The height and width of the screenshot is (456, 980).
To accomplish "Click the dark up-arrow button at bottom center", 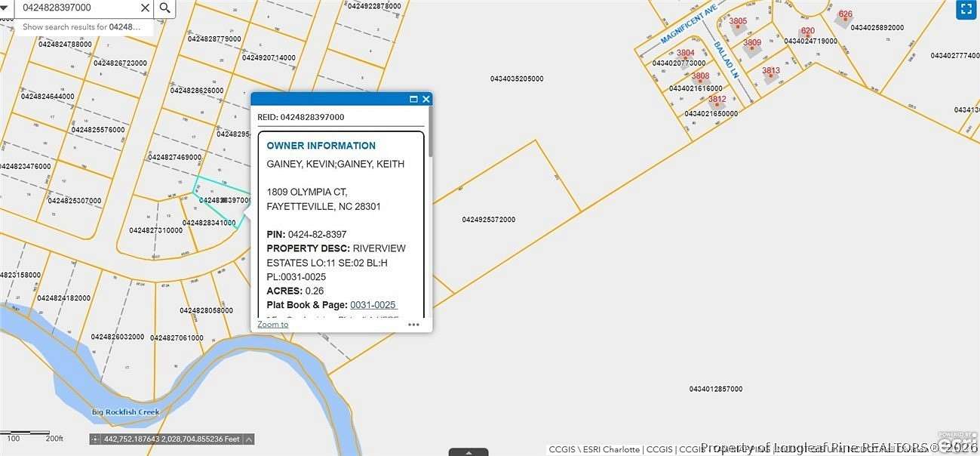I will [468, 451].
